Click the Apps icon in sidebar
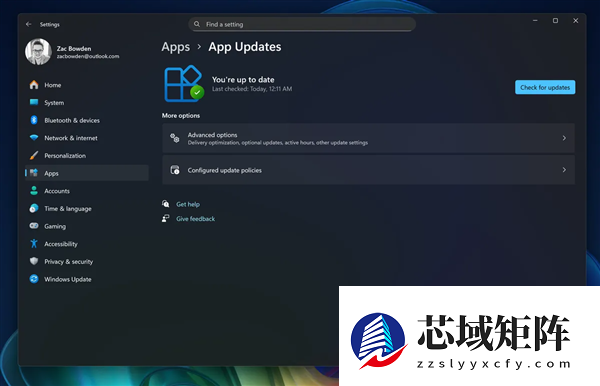 point(34,173)
